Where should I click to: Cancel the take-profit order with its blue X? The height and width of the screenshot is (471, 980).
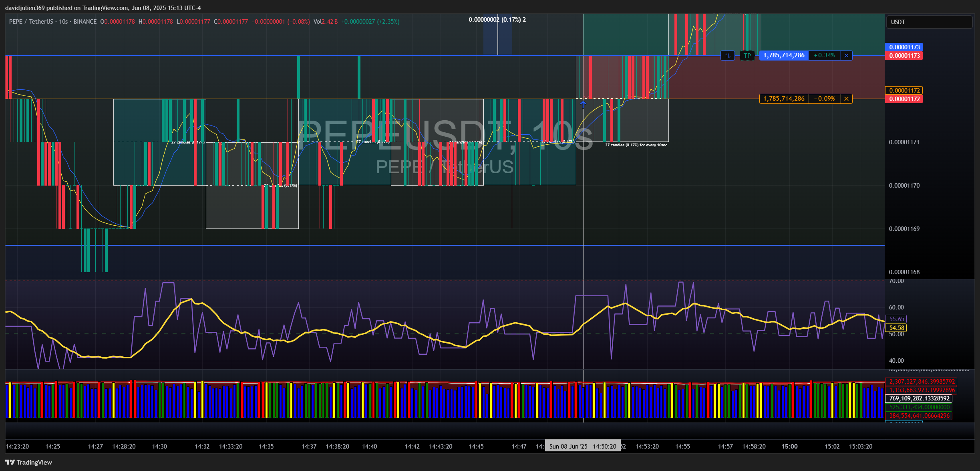(x=846, y=56)
